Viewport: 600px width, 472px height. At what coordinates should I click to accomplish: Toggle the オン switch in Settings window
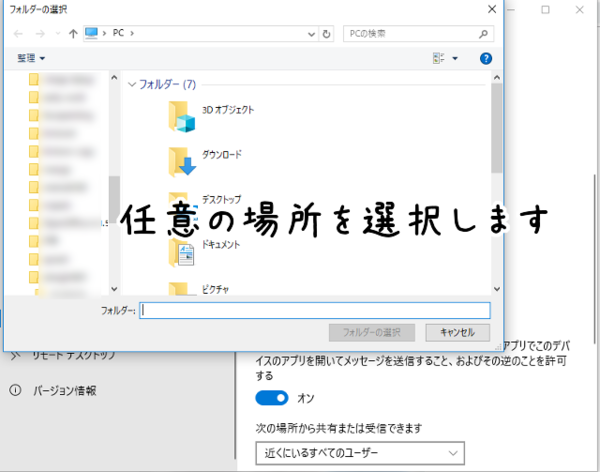pyautogui.click(x=272, y=398)
